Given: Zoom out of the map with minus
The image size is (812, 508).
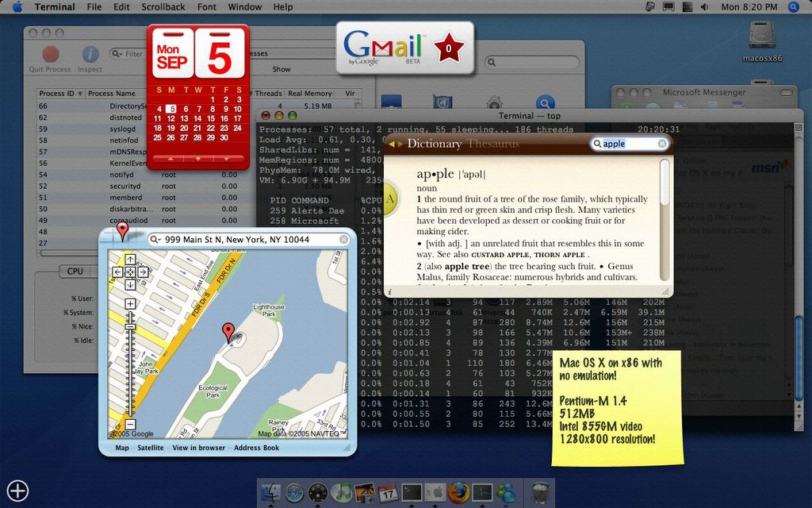Looking at the screenshot, I should pyautogui.click(x=130, y=425).
